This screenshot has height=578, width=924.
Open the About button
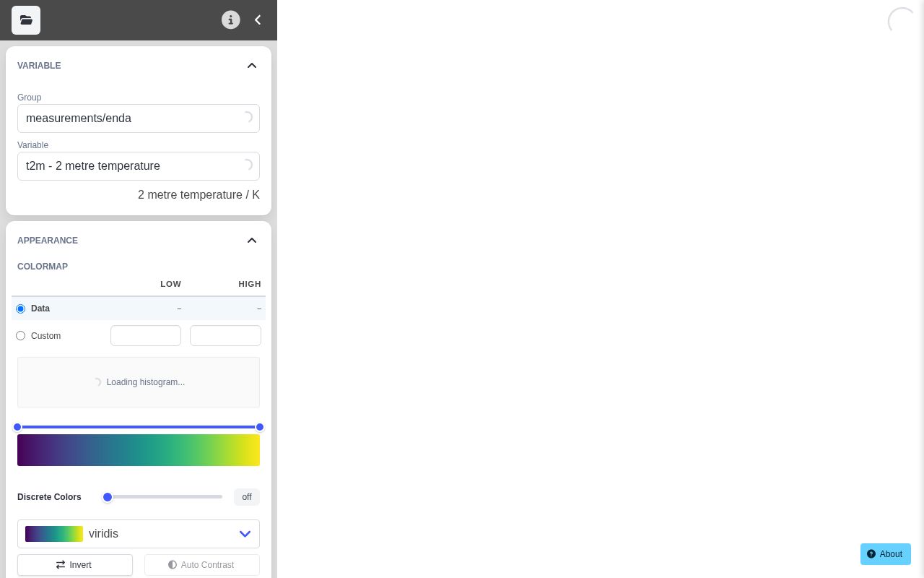[886, 554]
